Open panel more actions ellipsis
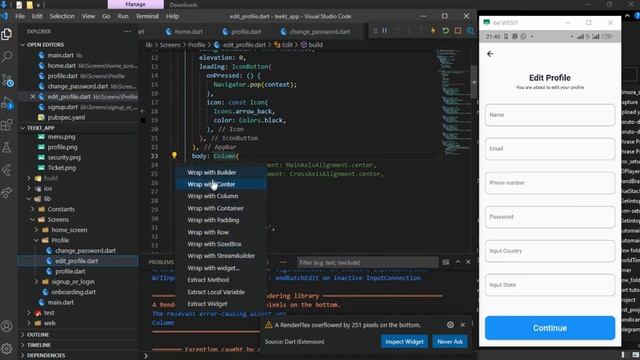Image resolution: width=640 pixels, height=360 pixels. tap(283, 262)
